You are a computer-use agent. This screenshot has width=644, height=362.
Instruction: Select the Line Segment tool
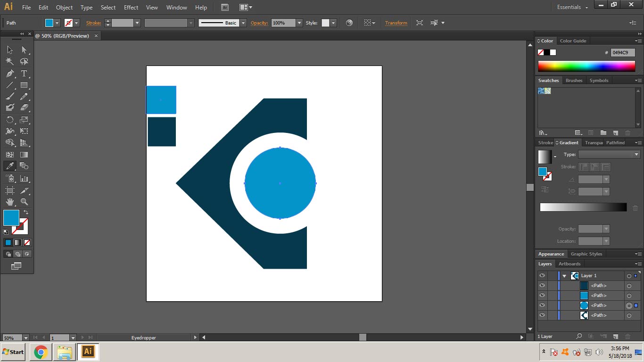coord(10,85)
